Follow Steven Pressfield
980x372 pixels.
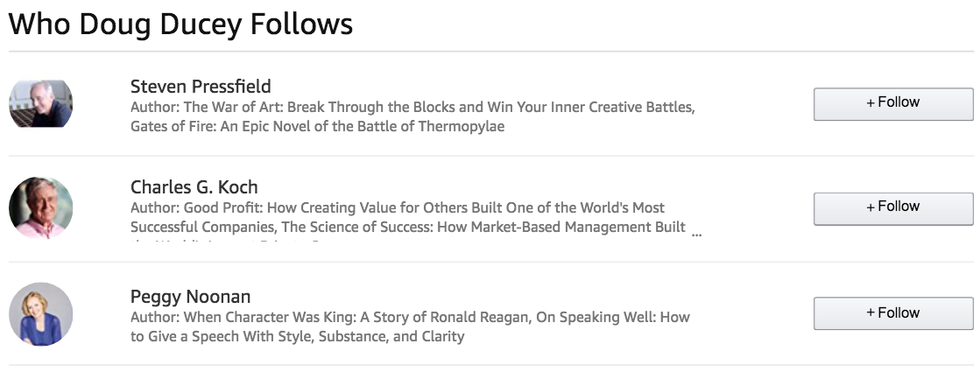893,103
